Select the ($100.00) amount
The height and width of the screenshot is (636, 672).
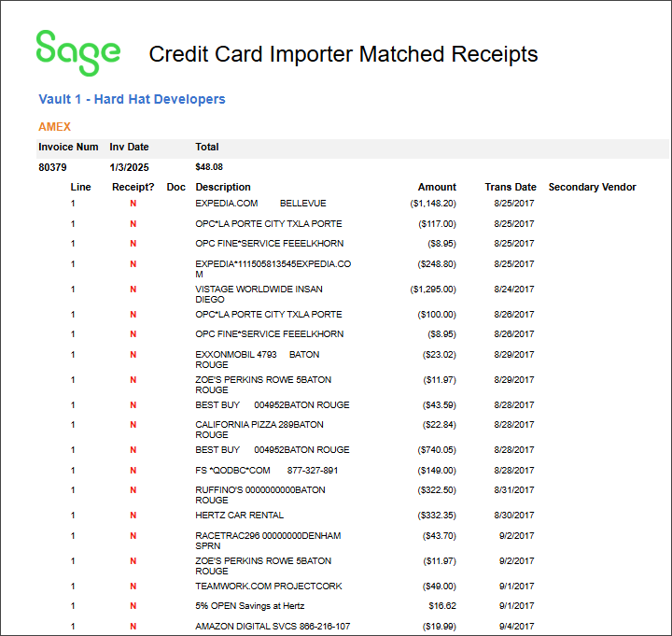click(x=437, y=315)
